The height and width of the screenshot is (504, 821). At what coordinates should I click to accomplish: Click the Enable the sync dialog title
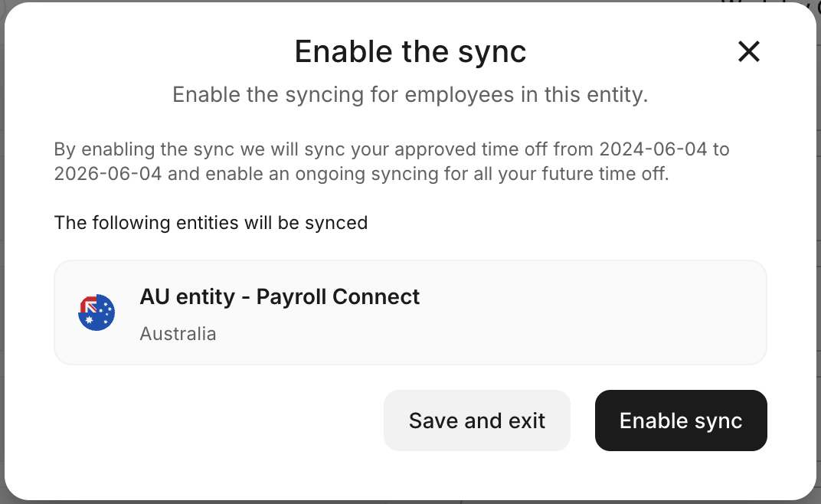click(x=410, y=51)
